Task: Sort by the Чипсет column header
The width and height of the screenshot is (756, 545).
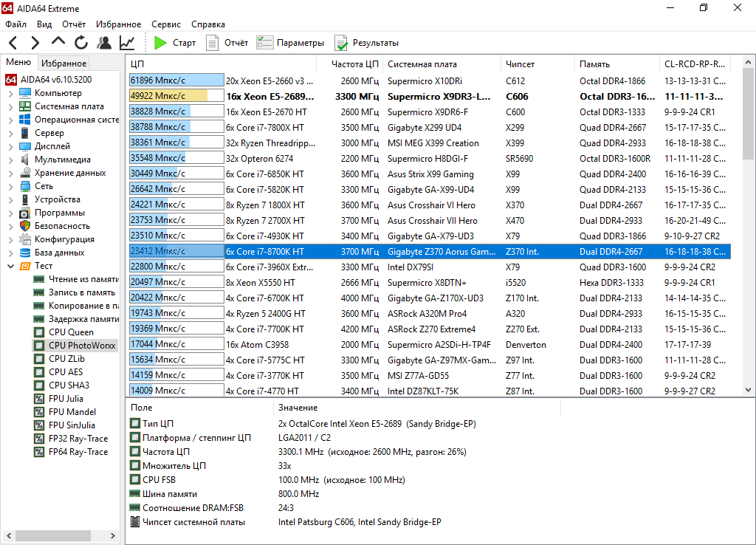Action: [x=537, y=64]
